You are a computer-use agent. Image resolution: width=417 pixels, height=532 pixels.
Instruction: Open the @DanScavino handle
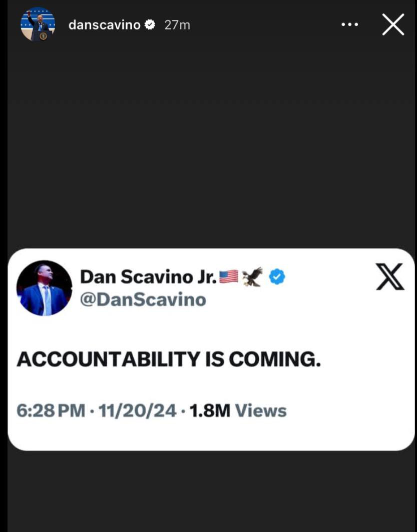[143, 300]
